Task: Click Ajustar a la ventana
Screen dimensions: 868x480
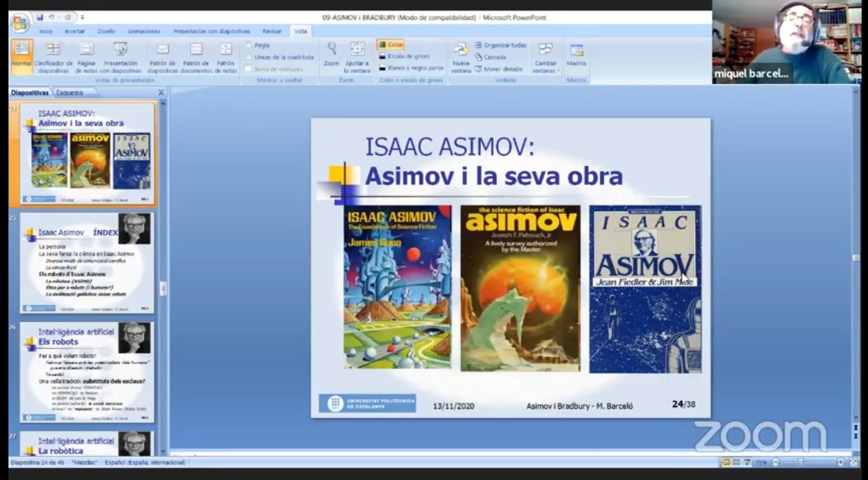Action: coord(357,58)
